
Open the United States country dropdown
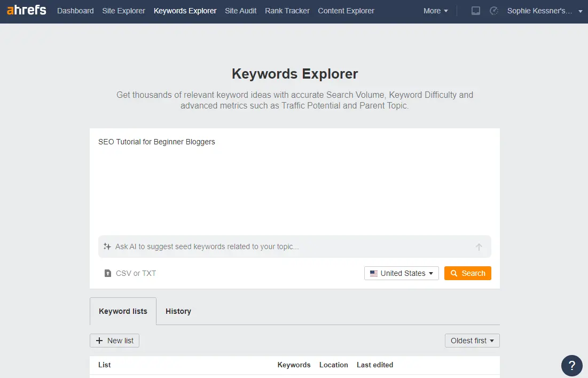point(401,273)
